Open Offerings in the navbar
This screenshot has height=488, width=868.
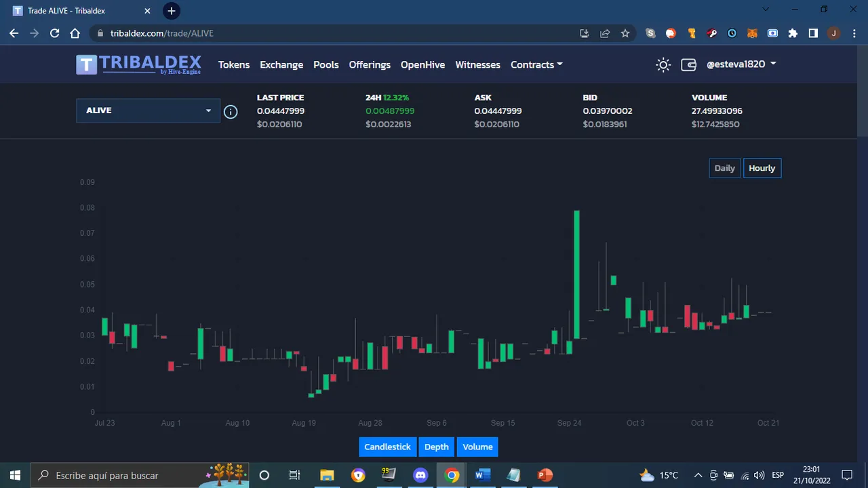click(370, 64)
